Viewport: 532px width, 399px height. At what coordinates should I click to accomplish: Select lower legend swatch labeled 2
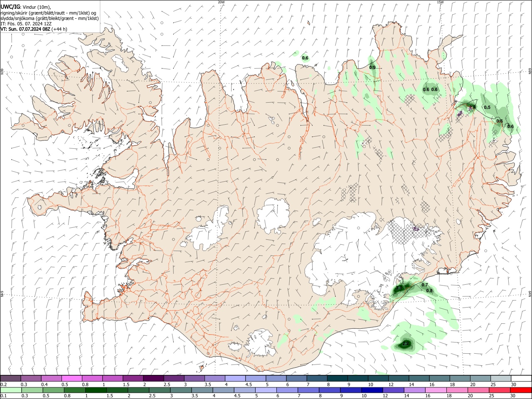(138, 390)
